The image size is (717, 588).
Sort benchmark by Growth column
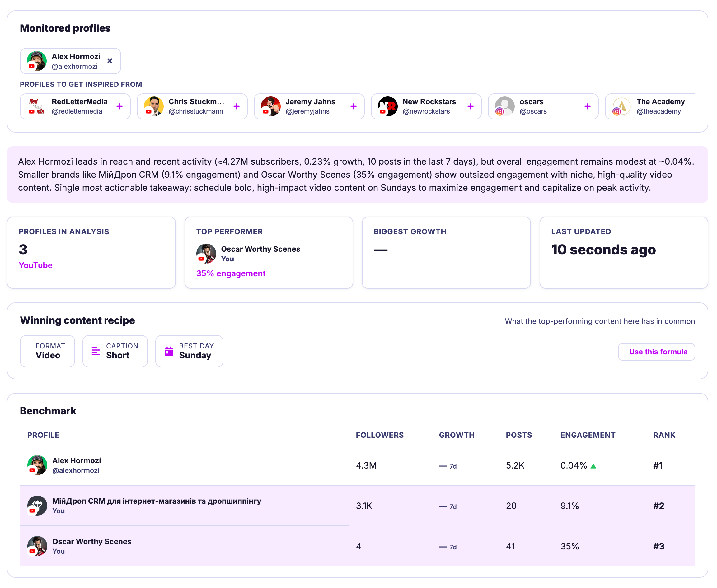(457, 435)
